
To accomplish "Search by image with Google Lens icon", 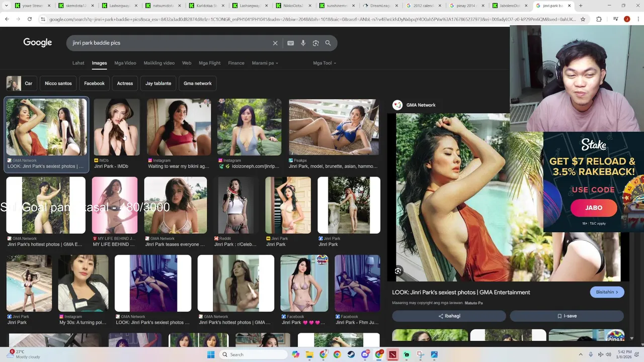I will [x=315, y=43].
